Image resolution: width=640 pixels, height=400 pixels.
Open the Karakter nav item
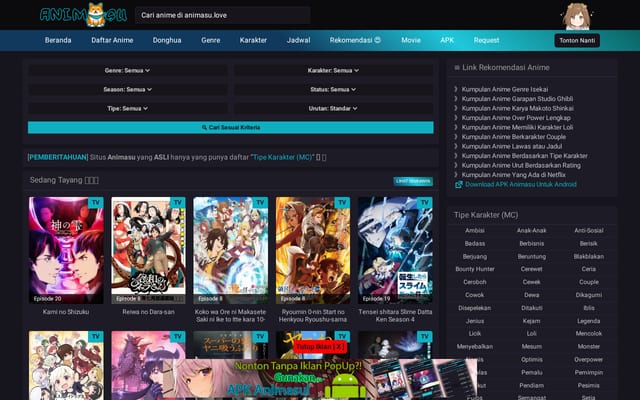pos(253,40)
